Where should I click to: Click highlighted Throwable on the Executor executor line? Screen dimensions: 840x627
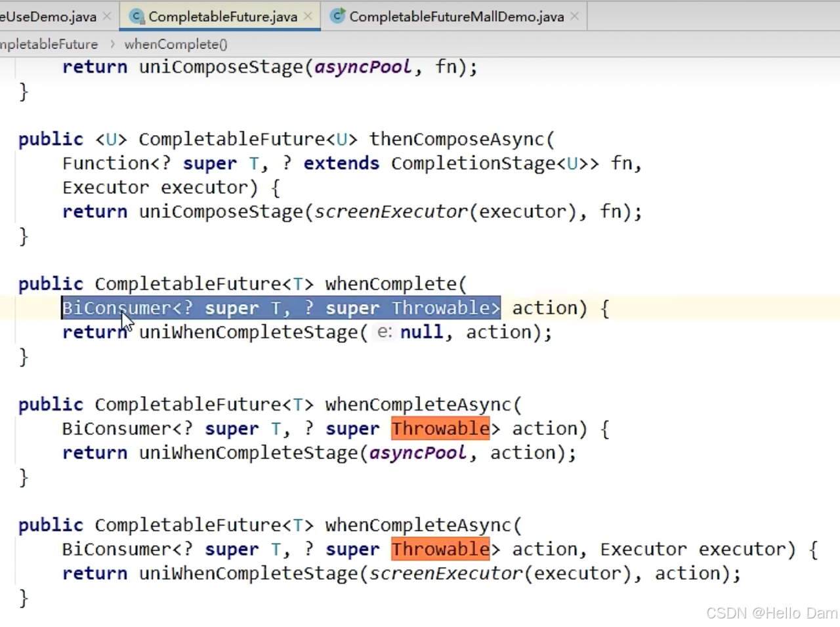(440, 549)
